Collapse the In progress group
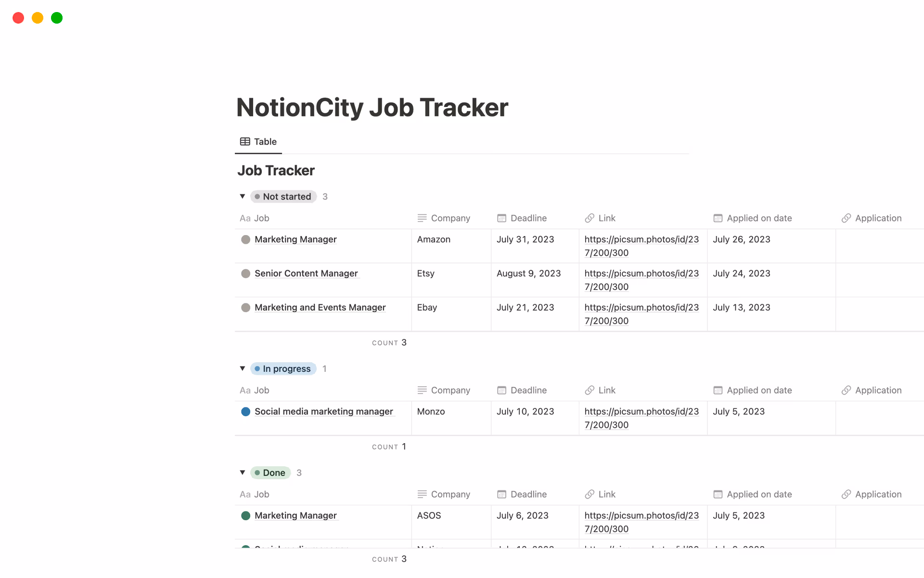The width and height of the screenshot is (924, 578). coord(243,368)
